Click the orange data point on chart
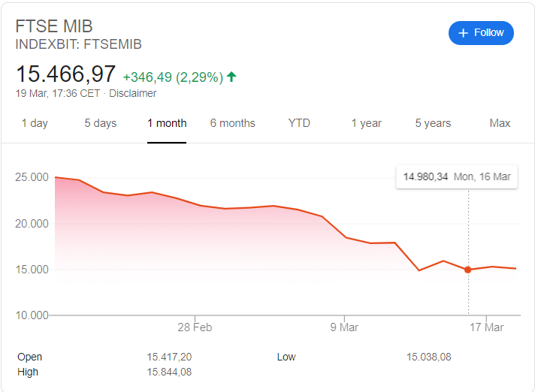 (x=468, y=270)
